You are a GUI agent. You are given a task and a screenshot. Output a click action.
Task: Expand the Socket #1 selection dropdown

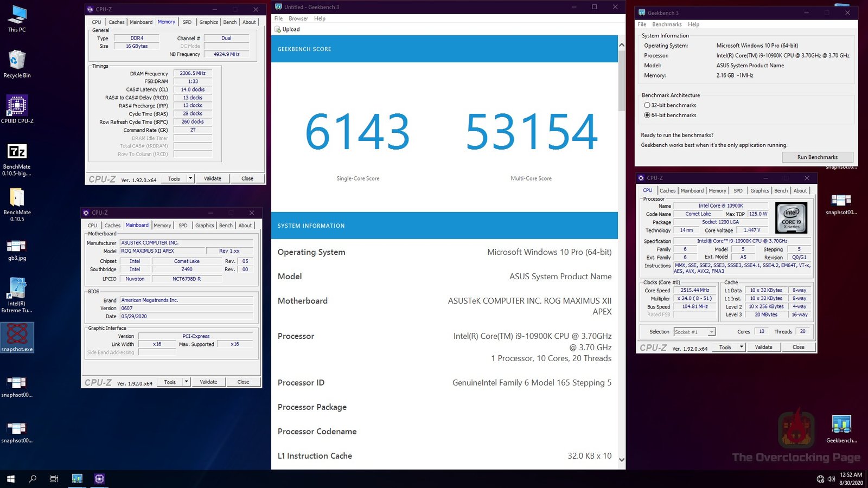click(x=711, y=332)
